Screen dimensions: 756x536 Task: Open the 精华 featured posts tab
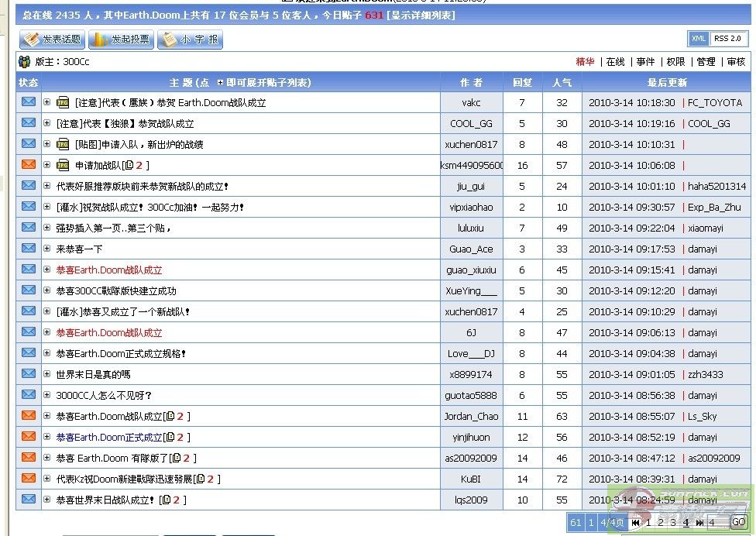tap(585, 62)
